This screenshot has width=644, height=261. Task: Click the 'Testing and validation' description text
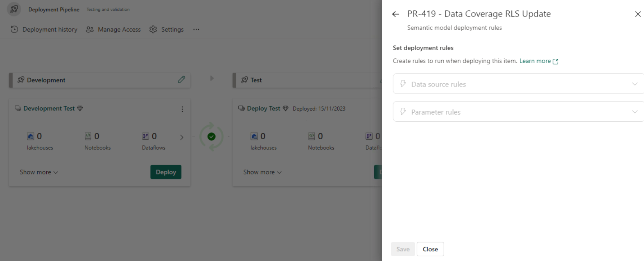(108, 10)
